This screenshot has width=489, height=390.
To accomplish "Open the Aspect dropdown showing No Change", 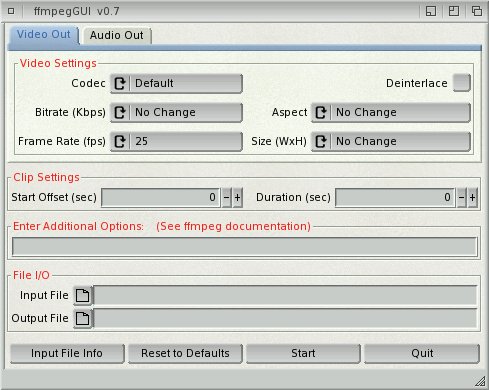I will point(391,112).
